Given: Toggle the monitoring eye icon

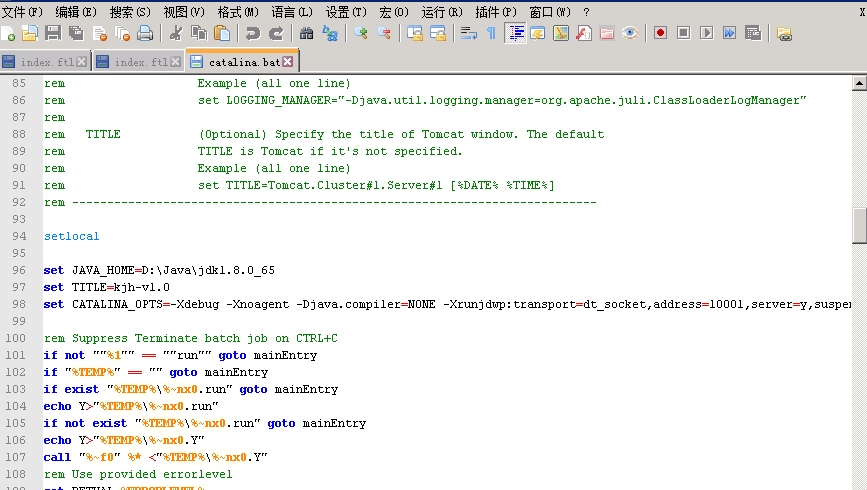Looking at the screenshot, I should click(629, 33).
